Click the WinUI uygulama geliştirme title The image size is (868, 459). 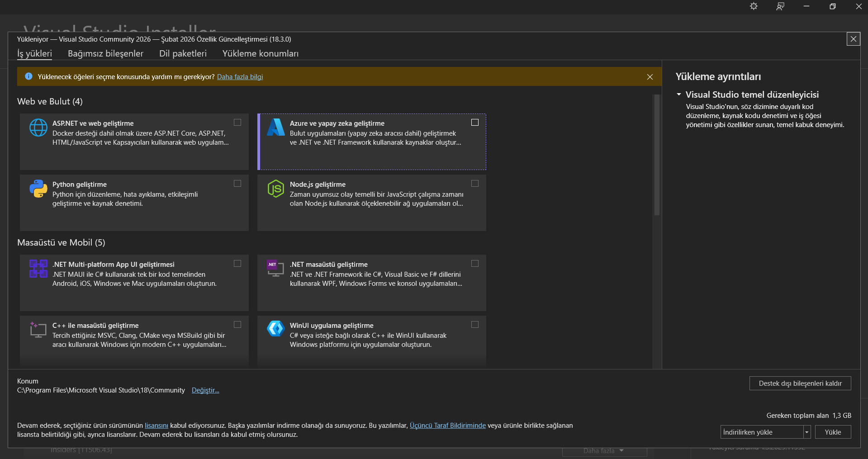pos(332,326)
